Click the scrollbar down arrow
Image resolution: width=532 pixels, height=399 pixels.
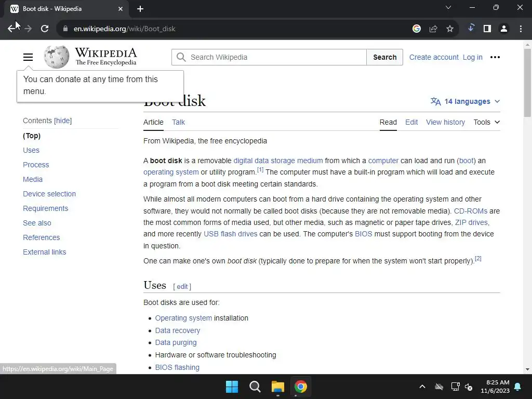click(527, 369)
